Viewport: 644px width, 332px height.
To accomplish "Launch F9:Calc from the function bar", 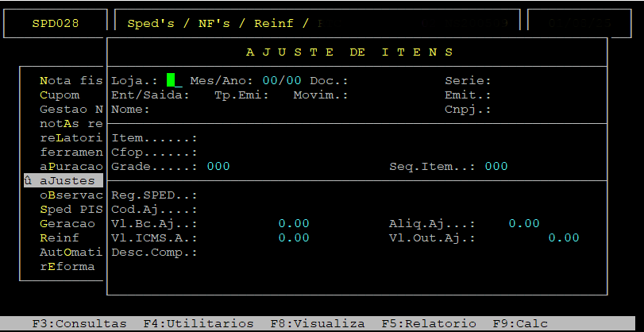I will pyautogui.click(x=520, y=324).
